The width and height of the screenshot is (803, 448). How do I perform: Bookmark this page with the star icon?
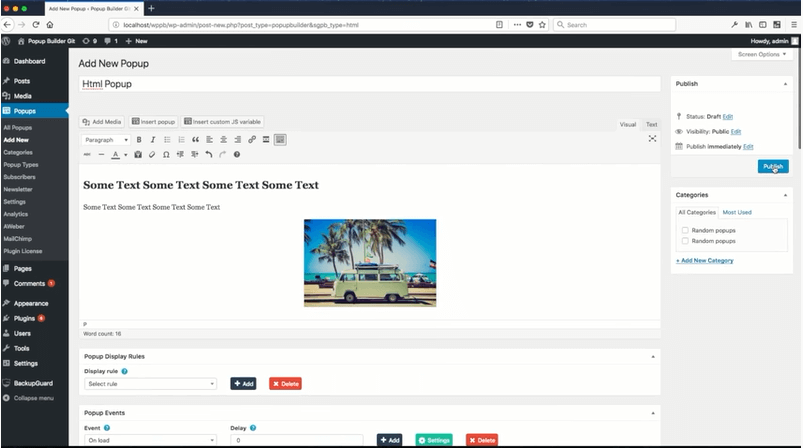(x=542, y=25)
